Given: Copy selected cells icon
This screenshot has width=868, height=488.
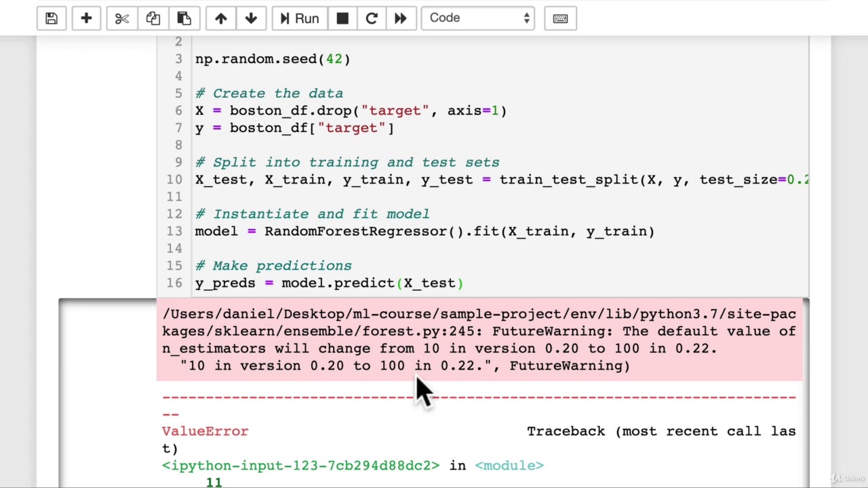Looking at the screenshot, I should tap(153, 18).
